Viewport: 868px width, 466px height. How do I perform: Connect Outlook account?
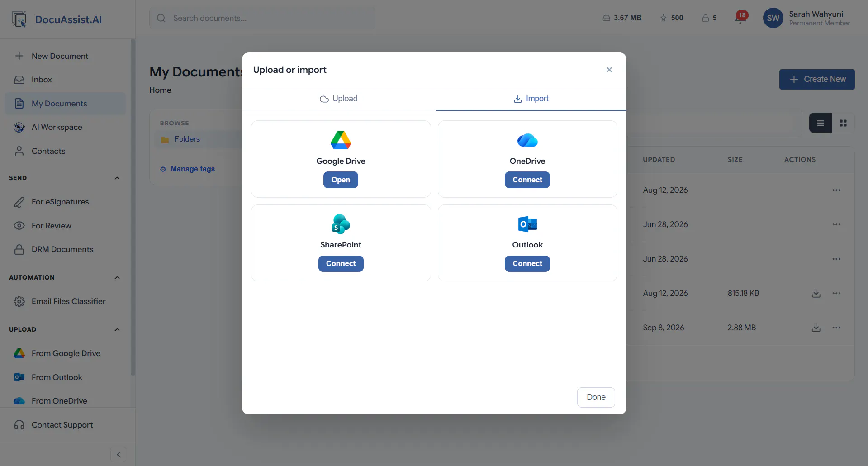click(x=527, y=263)
